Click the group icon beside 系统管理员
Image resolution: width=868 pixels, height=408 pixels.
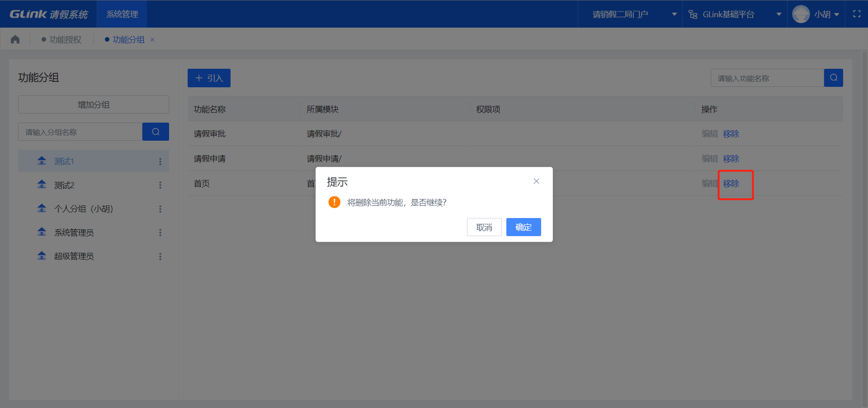42,232
